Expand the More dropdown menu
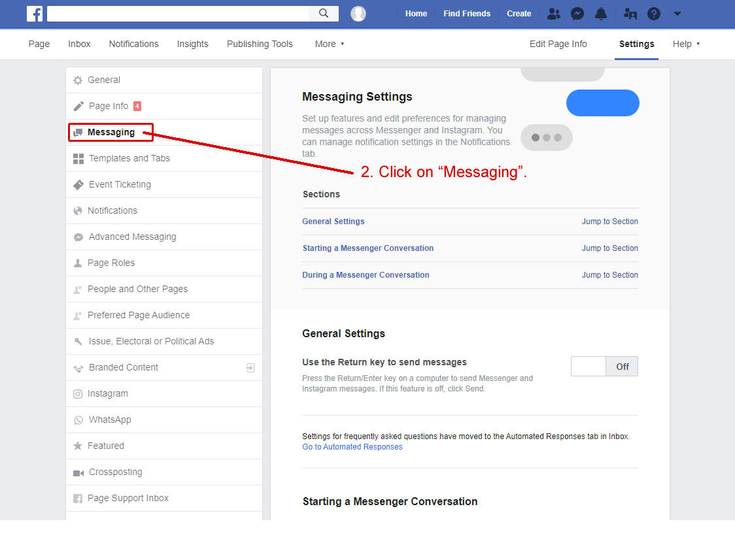 pos(330,44)
